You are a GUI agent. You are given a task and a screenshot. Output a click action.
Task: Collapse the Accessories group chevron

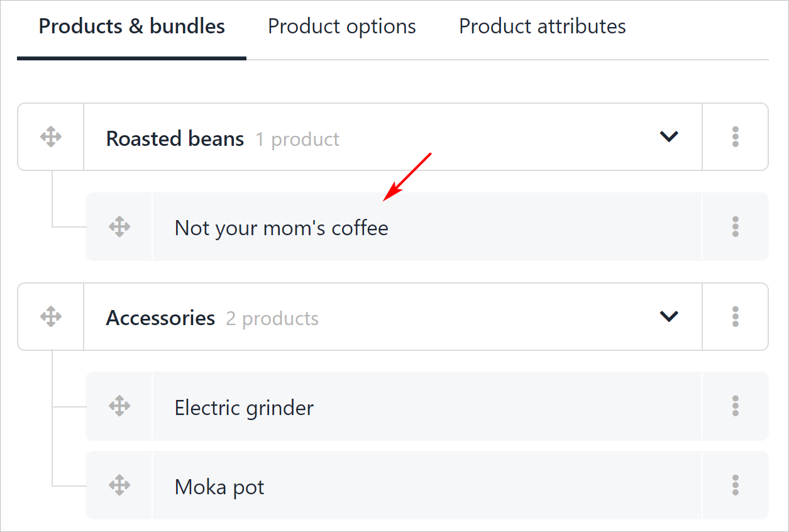pyautogui.click(x=669, y=316)
